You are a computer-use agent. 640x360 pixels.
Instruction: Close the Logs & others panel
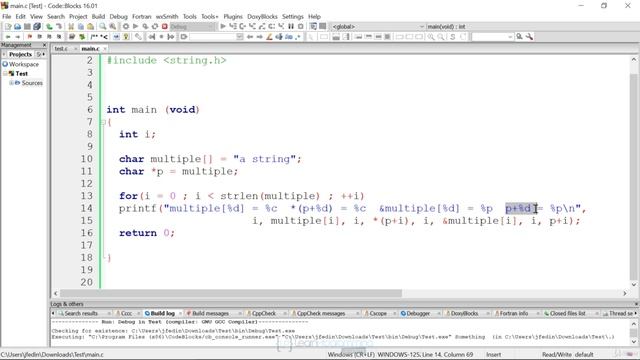point(636,304)
